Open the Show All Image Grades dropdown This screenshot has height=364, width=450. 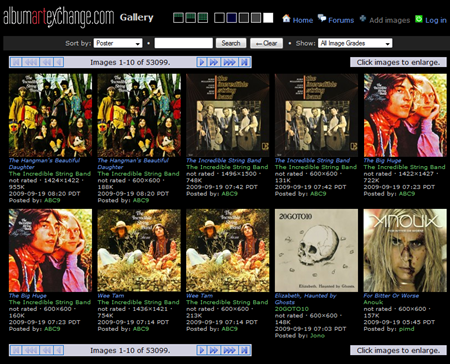pyautogui.click(x=355, y=43)
